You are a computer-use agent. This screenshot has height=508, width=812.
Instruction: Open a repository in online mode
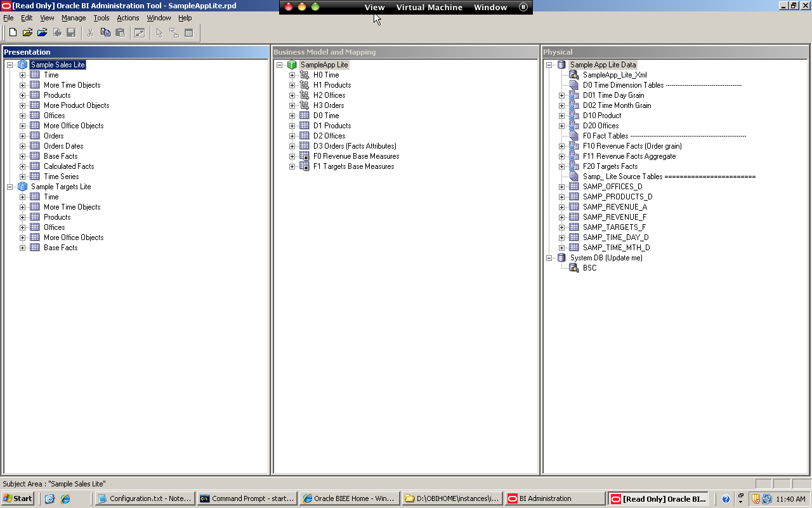pyautogui.click(x=41, y=32)
